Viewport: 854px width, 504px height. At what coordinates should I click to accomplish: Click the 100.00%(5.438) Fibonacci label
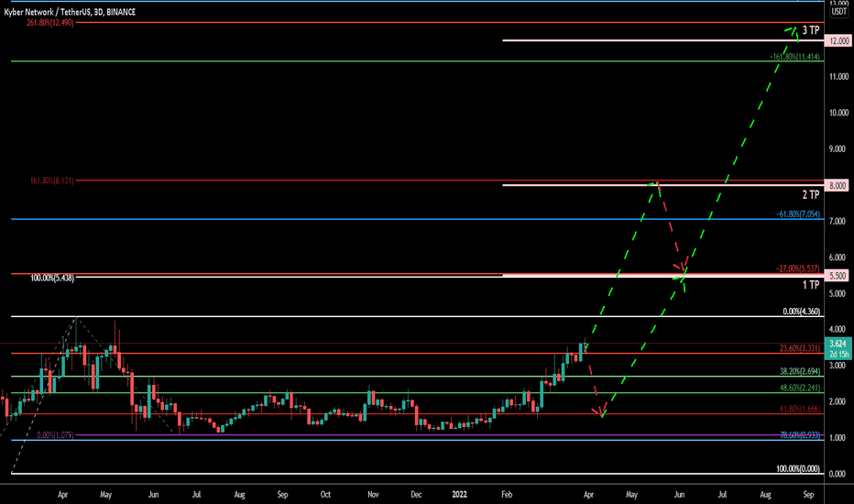coord(52,278)
